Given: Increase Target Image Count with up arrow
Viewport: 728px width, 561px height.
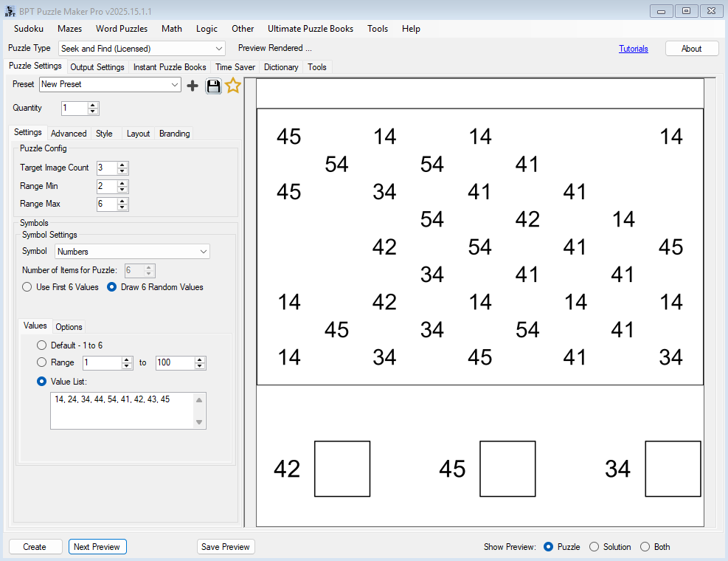Looking at the screenshot, I should coord(122,165).
